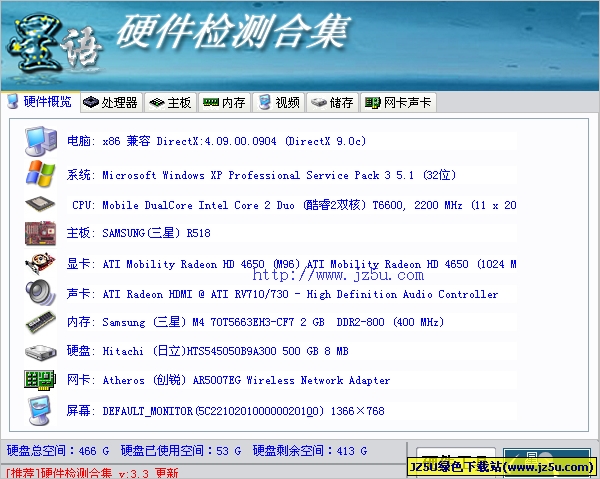Screen dimensions: 600x479
Task: Click the network card icon beside 网卡 row
Action: click(40, 380)
